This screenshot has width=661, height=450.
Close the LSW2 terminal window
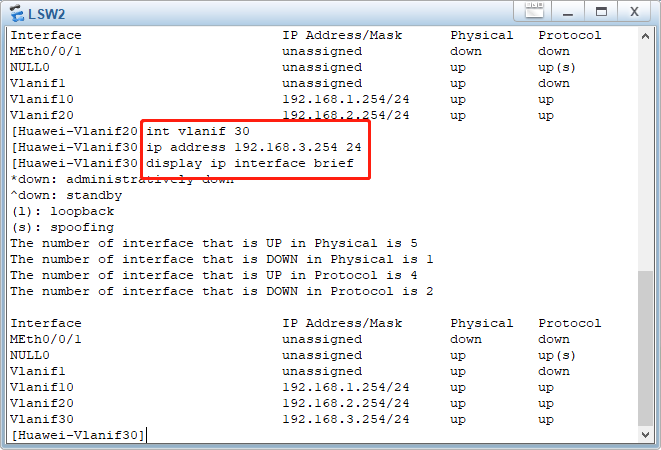pyautogui.click(x=633, y=12)
